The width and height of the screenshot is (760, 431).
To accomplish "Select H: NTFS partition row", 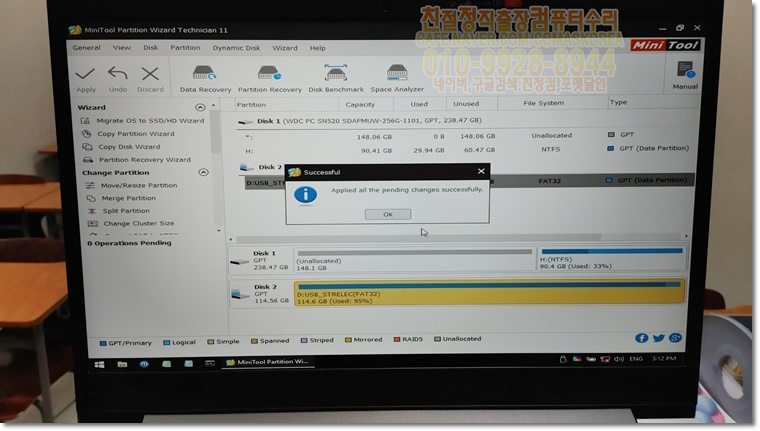I will (x=466, y=150).
